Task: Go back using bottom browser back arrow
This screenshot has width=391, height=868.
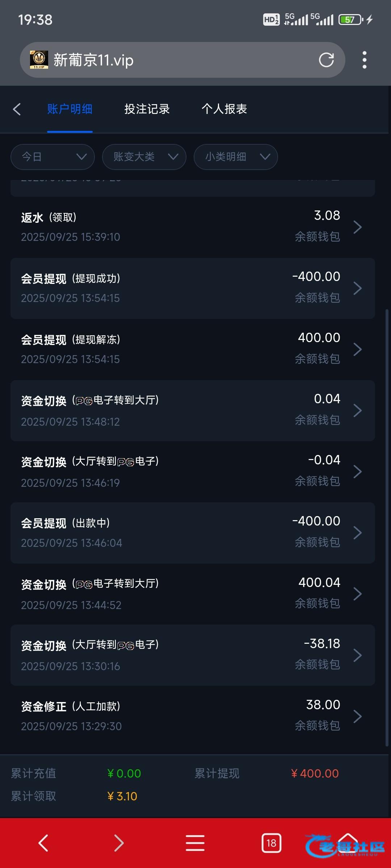Action: (43, 843)
